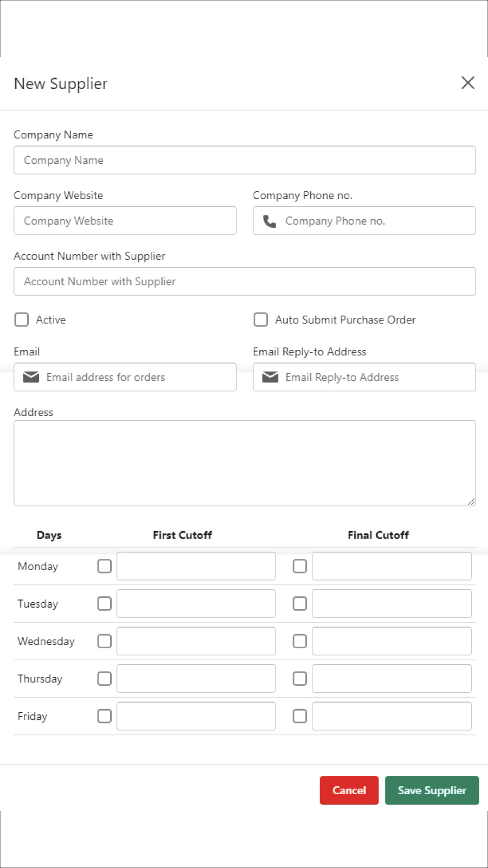Viewport: 488px width, 868px height.
Task: Select Account Number with Supplier field
Action: 245,282
